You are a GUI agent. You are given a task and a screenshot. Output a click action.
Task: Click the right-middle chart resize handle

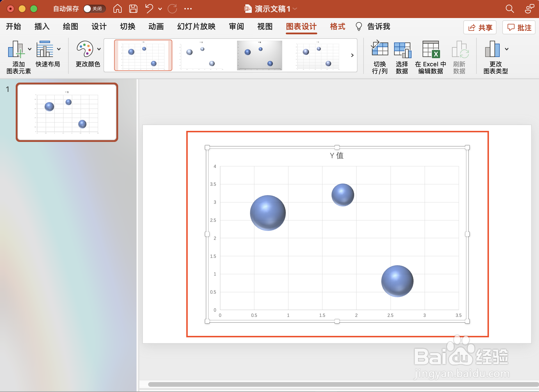[x=467, y=234]
